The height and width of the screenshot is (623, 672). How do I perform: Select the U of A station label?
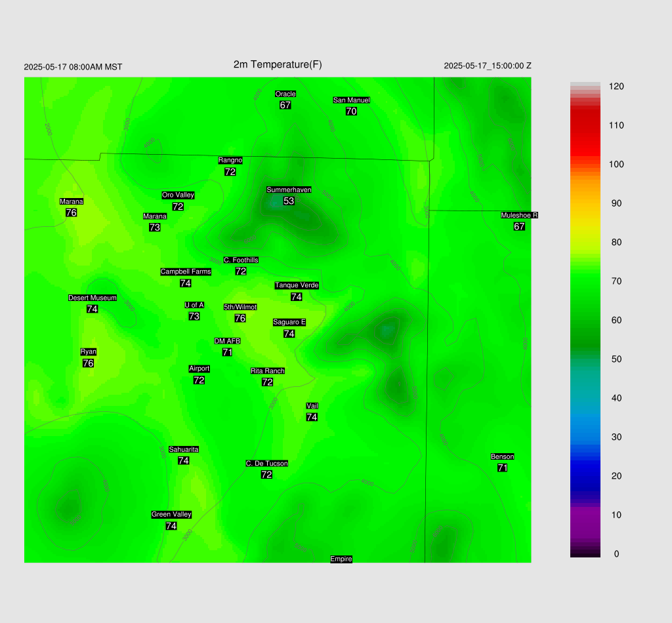coord(194,305)
